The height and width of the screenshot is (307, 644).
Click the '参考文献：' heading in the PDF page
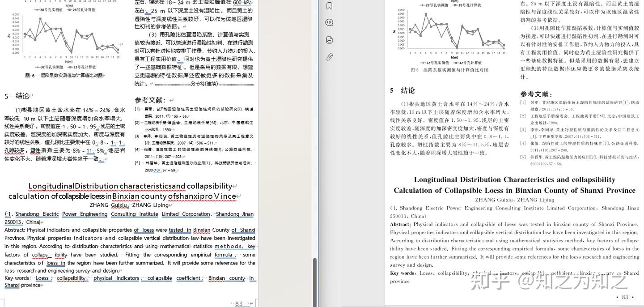pyautogui.click(x=536, y=94)
